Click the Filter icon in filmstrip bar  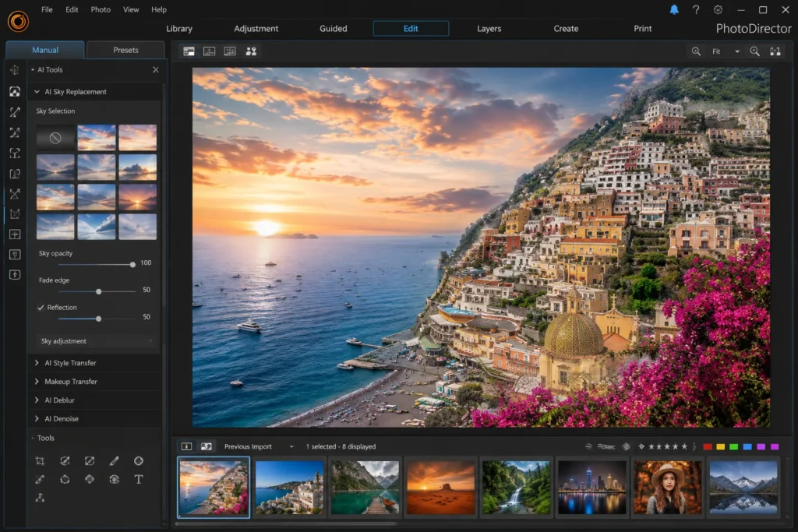pyautogui.click(x=606, y=446)
